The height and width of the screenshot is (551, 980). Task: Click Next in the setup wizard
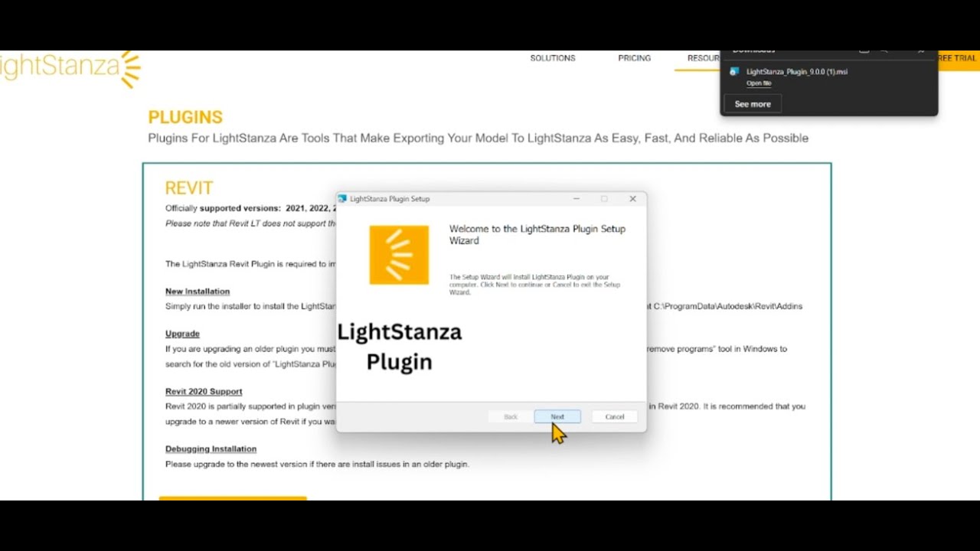(557, 416)
